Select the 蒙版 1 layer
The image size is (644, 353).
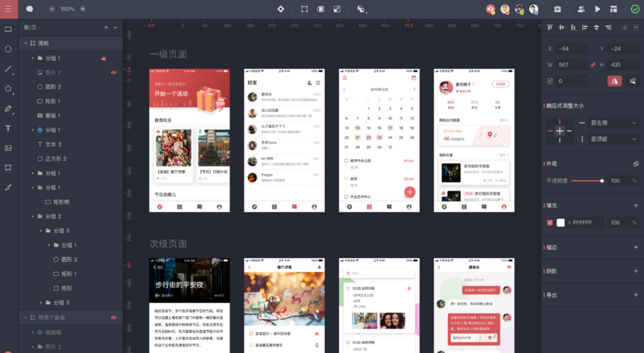point(70,116)
